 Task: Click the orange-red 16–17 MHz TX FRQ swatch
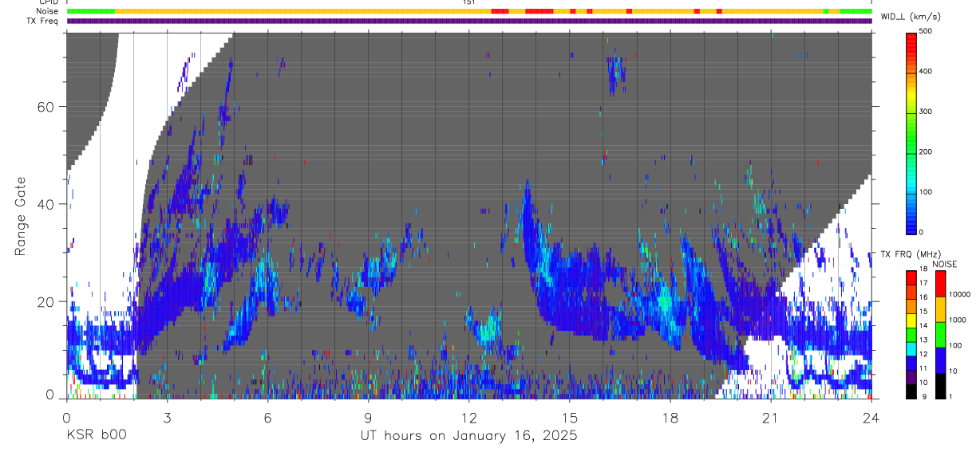(911, 291)
